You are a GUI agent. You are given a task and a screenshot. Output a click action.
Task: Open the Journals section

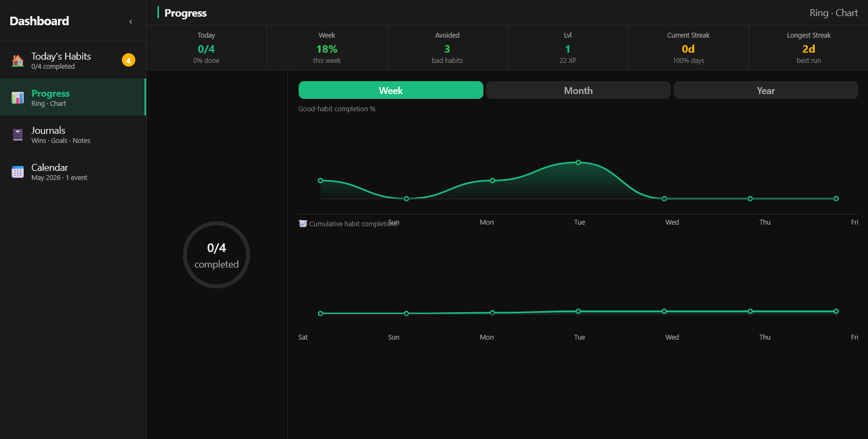click(73, 134)
